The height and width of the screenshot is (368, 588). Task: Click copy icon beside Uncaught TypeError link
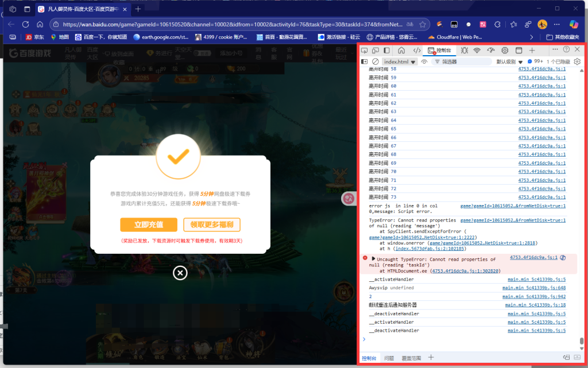pos(563,258)
